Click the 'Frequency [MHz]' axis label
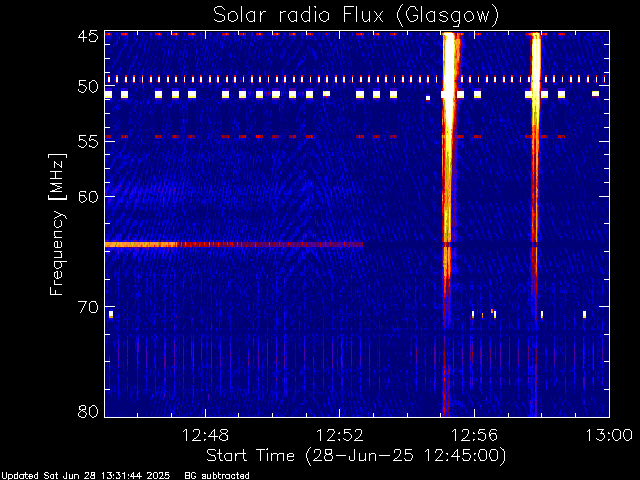640x480 pixels. pyautogui.click(x=57, y=224)
